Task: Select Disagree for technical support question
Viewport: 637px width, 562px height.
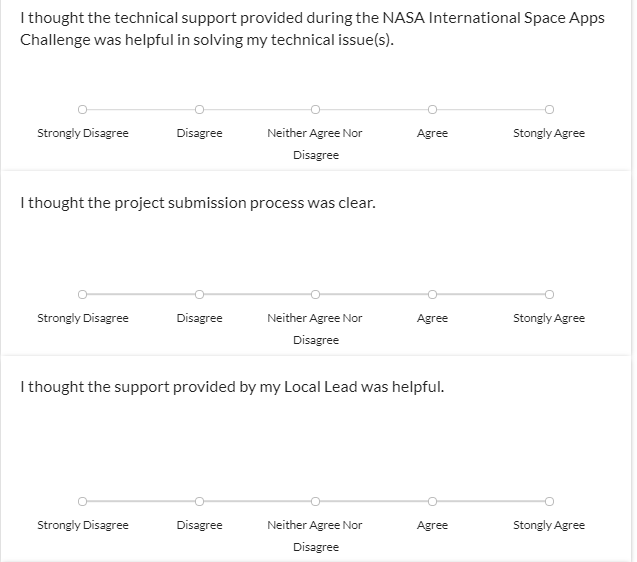Action: click(x=199, y=109)
